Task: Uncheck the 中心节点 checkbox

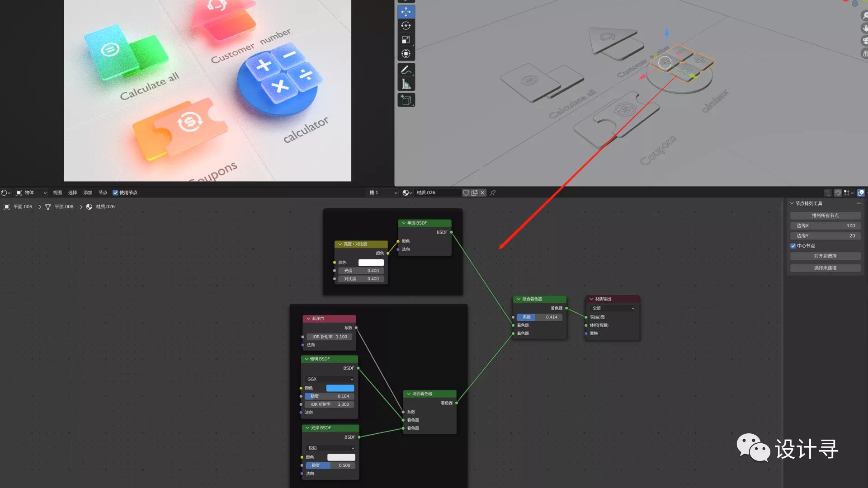Action: [793, 246]
